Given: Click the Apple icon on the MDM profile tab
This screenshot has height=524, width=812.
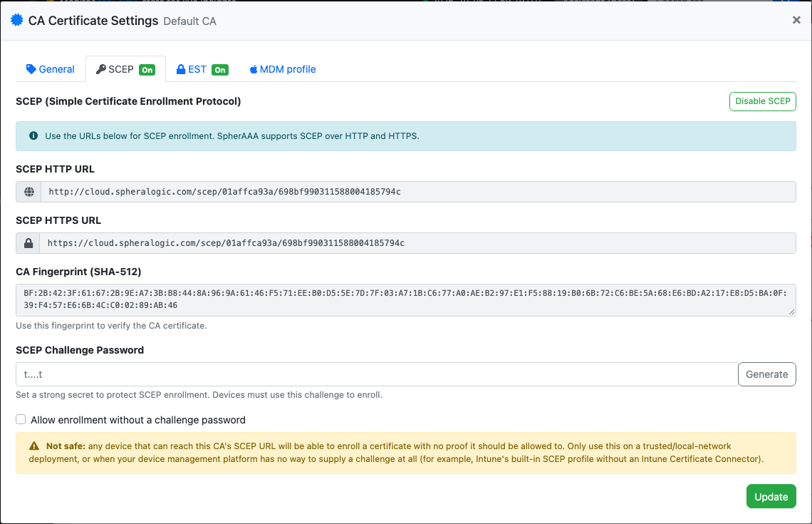Looking at the screenshot, I should pos(254,69).
